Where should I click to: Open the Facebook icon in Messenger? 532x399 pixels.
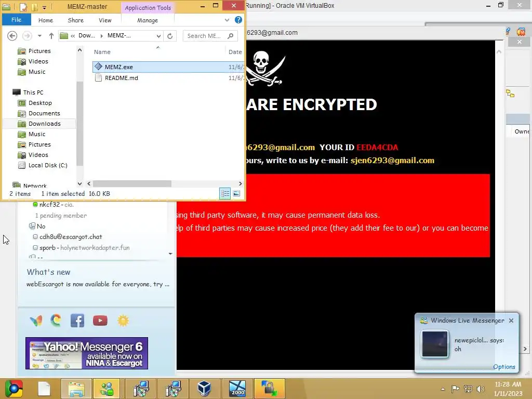(x=77, y=320)
